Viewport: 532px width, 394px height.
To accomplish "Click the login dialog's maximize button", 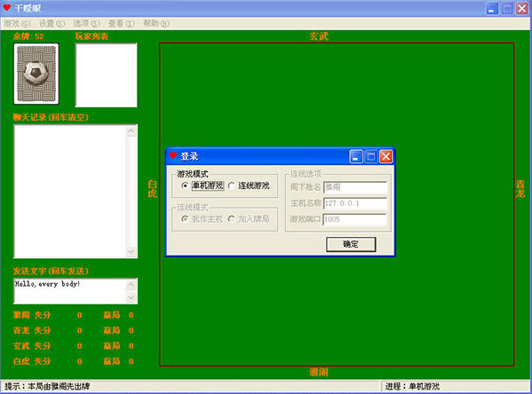I will 371,157.
